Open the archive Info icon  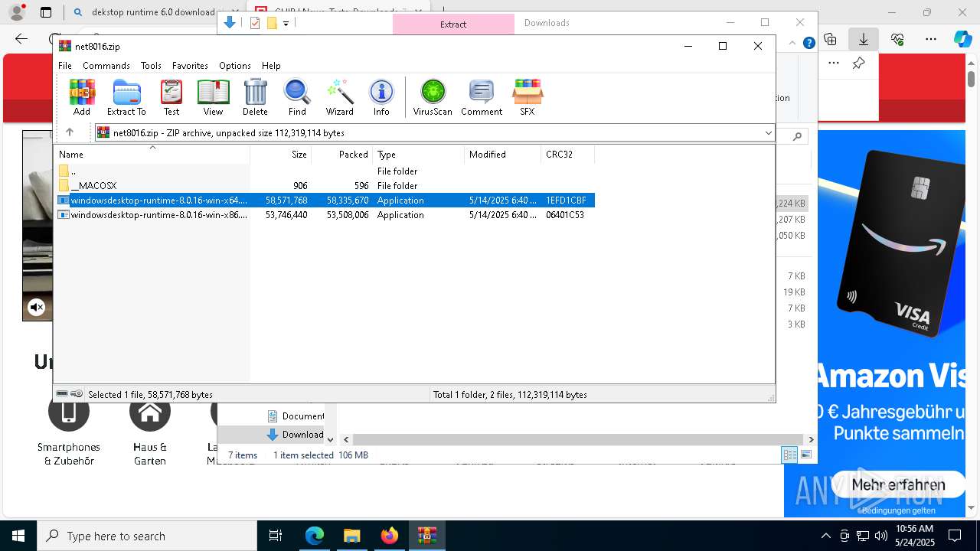coord(381,97)
